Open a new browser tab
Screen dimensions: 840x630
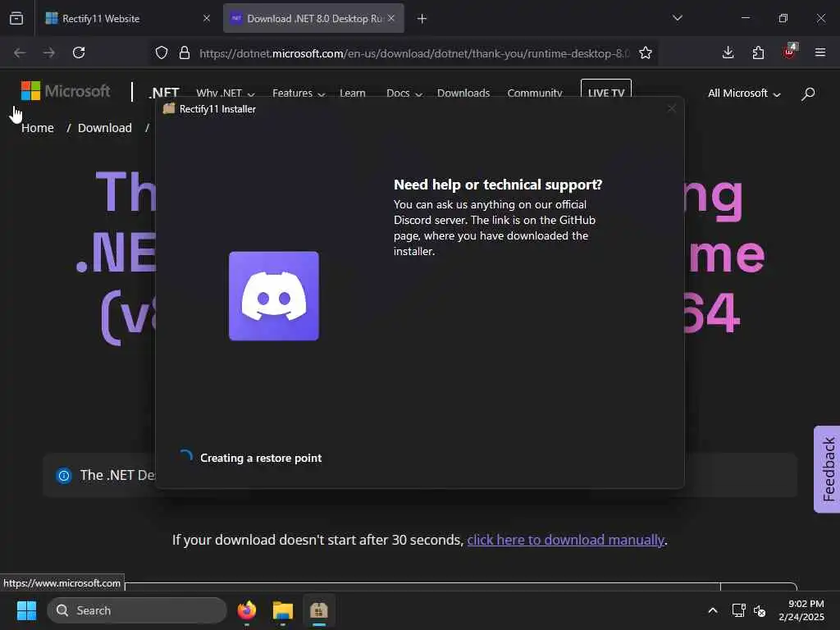(422, 19)
